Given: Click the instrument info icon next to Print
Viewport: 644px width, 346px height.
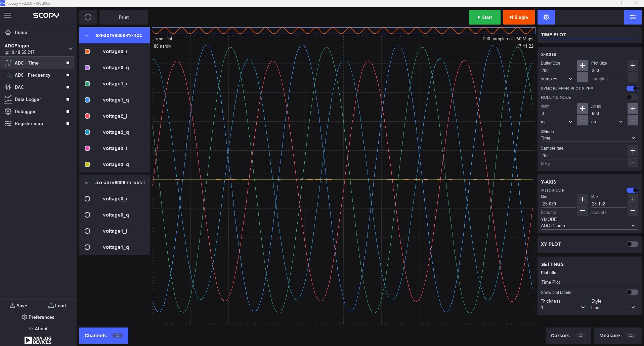Looking at the screenshot, I should 88,17.
